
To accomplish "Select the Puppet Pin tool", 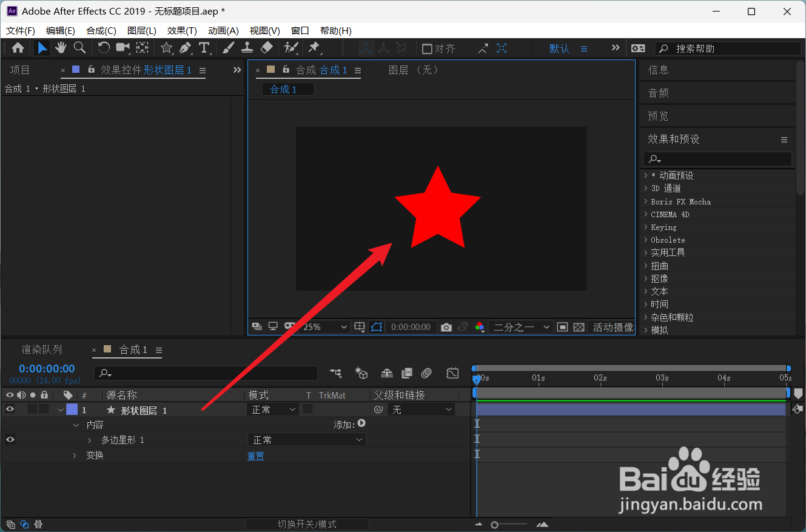I will pos(314,48).
